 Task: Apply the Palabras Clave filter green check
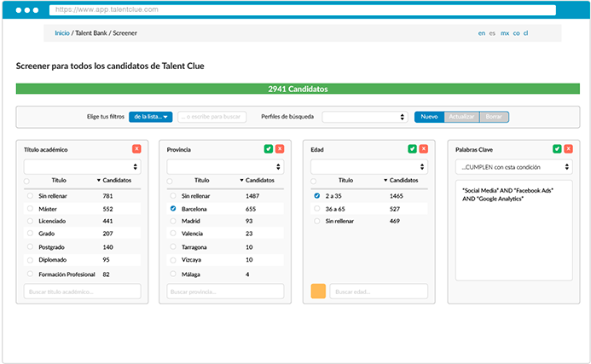coord(557,149)
